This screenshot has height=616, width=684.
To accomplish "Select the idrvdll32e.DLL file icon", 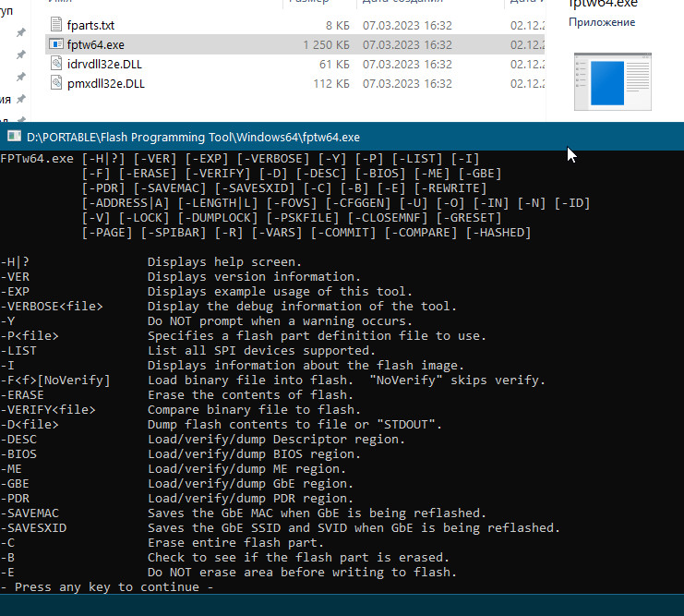I will pyautogui.click(x=55, y=64).
